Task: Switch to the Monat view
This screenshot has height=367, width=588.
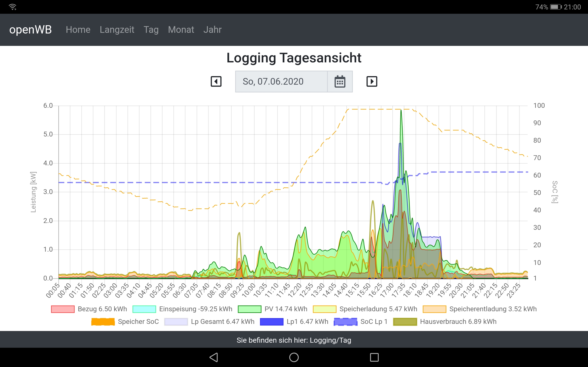Action: pyautogui.click(x=181, y=30)
